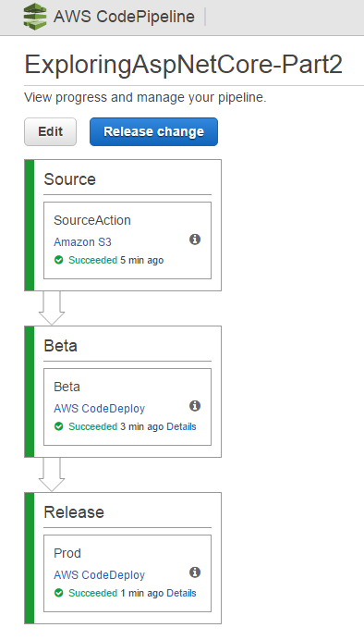
Task: Click green check icon in Beta status
Action: tap(59, 426)
